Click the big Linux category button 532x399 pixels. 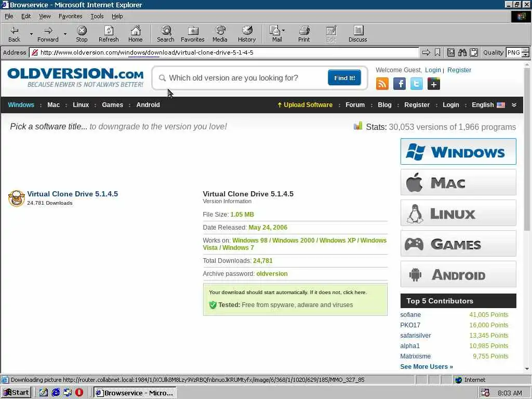(458, 212)
